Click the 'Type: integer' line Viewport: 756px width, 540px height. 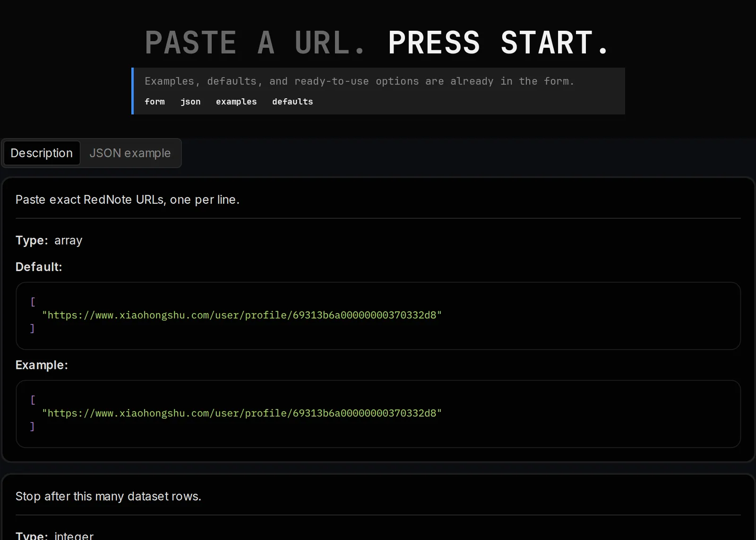[x=55, y=536]
